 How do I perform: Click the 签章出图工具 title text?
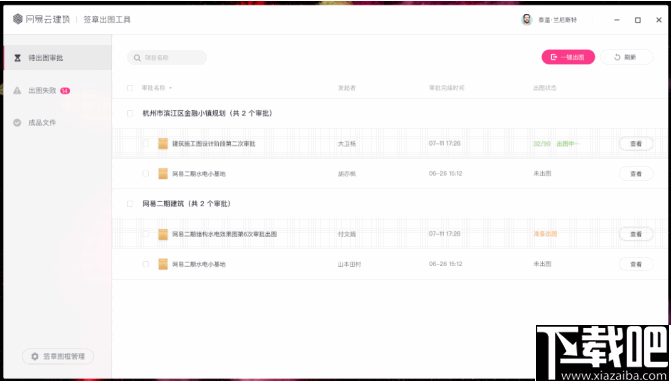click(107, 19)
